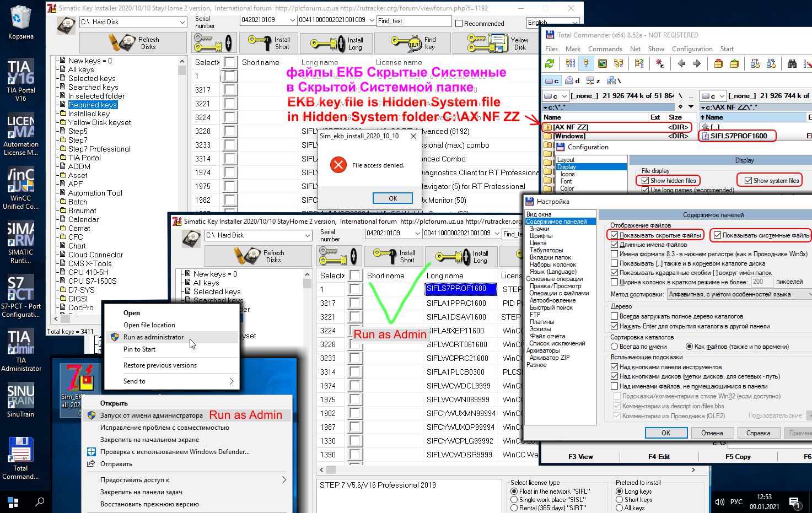
Task: Click the Find_text input field
Action: (x=413, y=21)
